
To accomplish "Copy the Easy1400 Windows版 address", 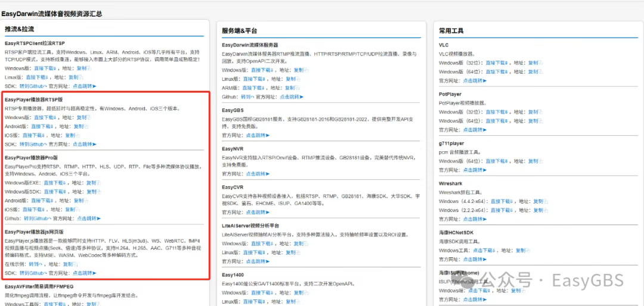I will click(301, 293).
